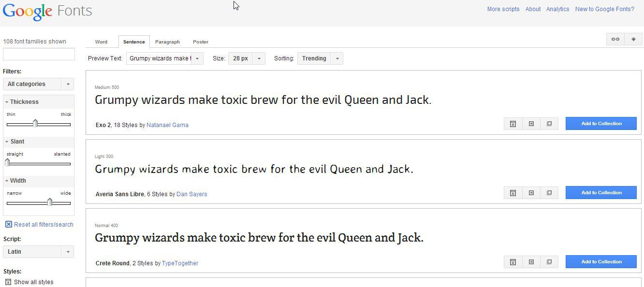The image size is (644, 287).
Task: Click the Thickness slider handle
Action: tap(35, 124)
